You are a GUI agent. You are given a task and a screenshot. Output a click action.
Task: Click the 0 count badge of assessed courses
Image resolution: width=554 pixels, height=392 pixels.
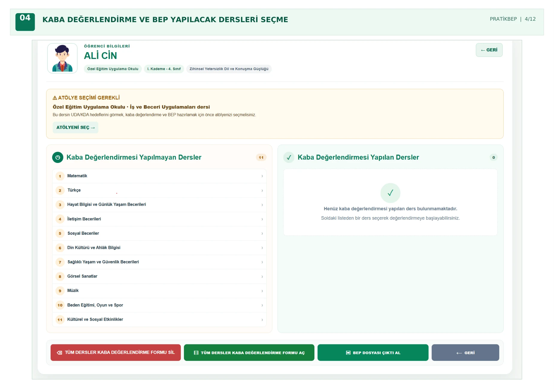494,158
